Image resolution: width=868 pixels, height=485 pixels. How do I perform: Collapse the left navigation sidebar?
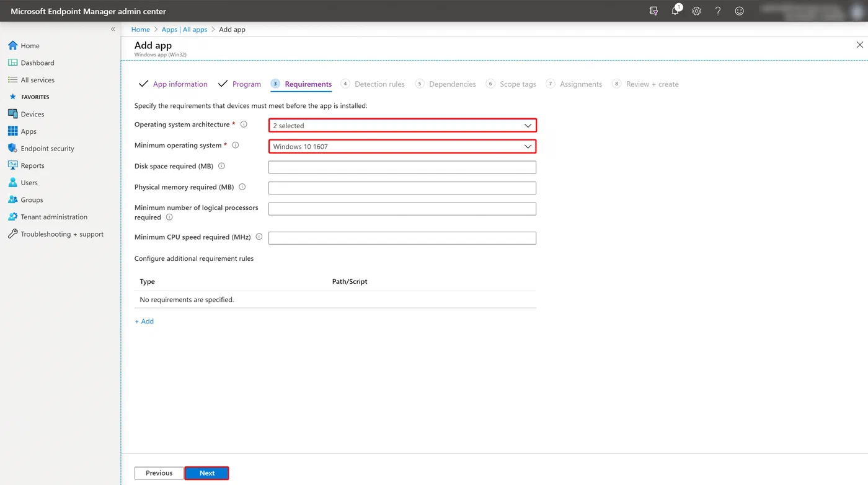(x=113, y=29)
